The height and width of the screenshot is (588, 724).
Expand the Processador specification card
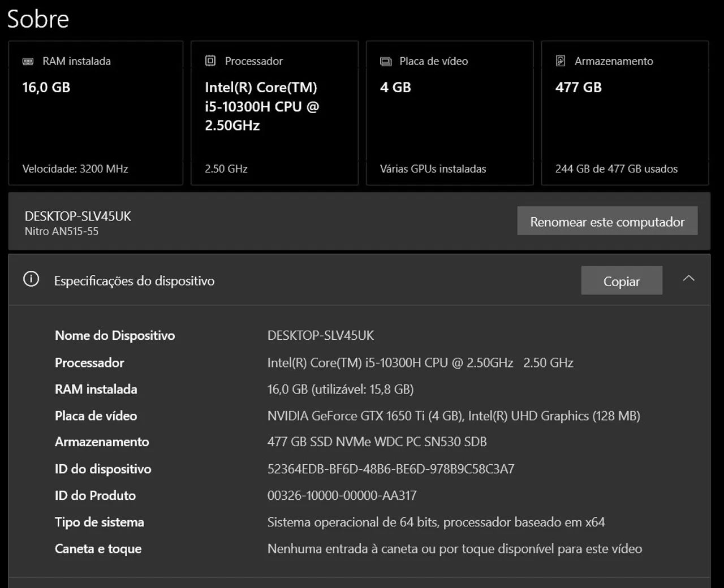tap(274, 112)
